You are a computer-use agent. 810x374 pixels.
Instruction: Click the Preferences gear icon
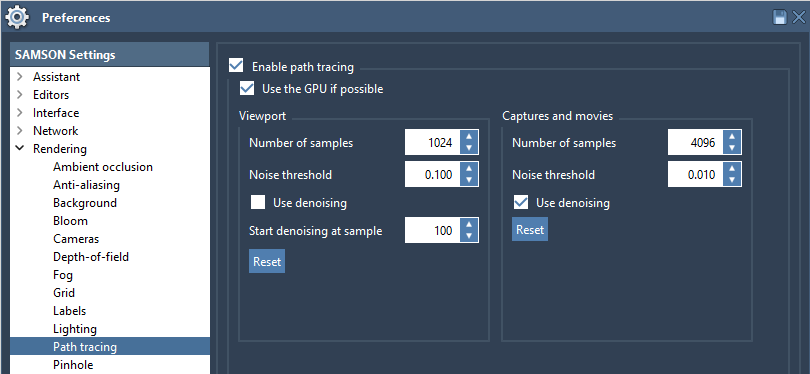[17, 17]
